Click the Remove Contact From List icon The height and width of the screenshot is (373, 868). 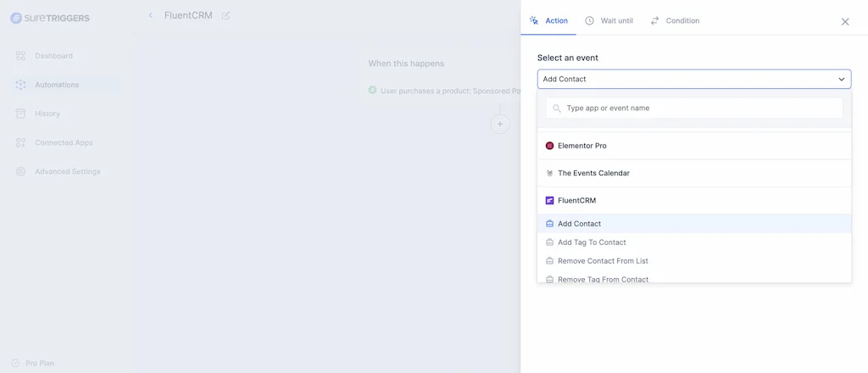[549, 260]
